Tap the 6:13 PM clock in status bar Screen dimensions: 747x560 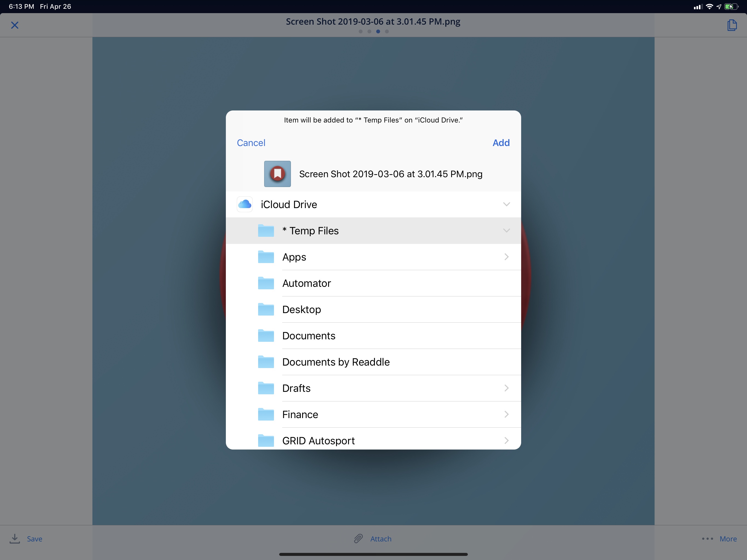point(21,6)
